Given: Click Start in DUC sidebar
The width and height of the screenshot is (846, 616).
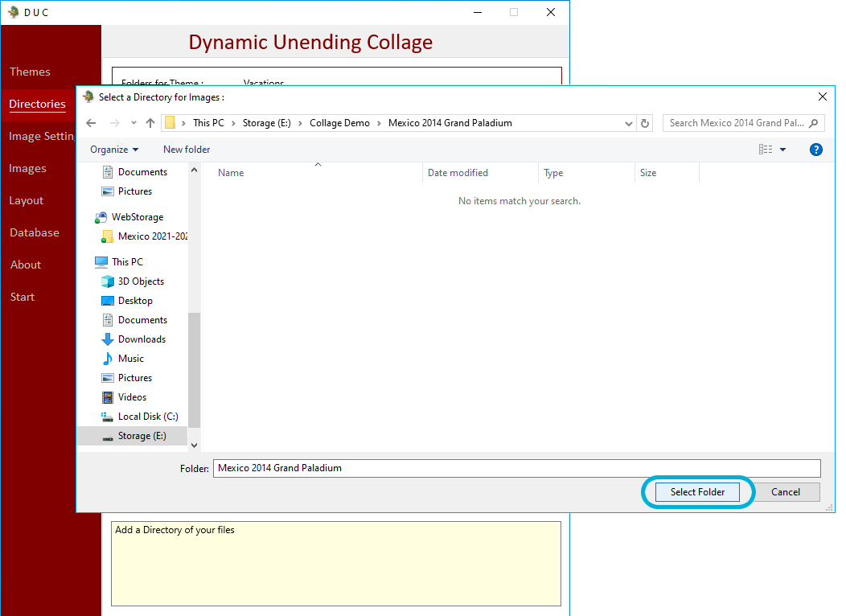Looking at the screenshot, I should point(23,298).
